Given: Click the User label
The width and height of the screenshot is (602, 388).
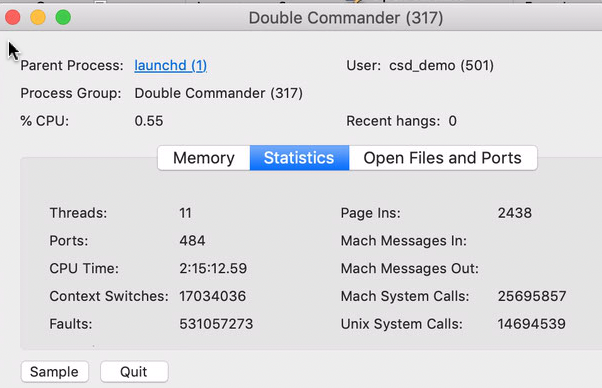Looking at the screenshot, I should pos(363,66).
